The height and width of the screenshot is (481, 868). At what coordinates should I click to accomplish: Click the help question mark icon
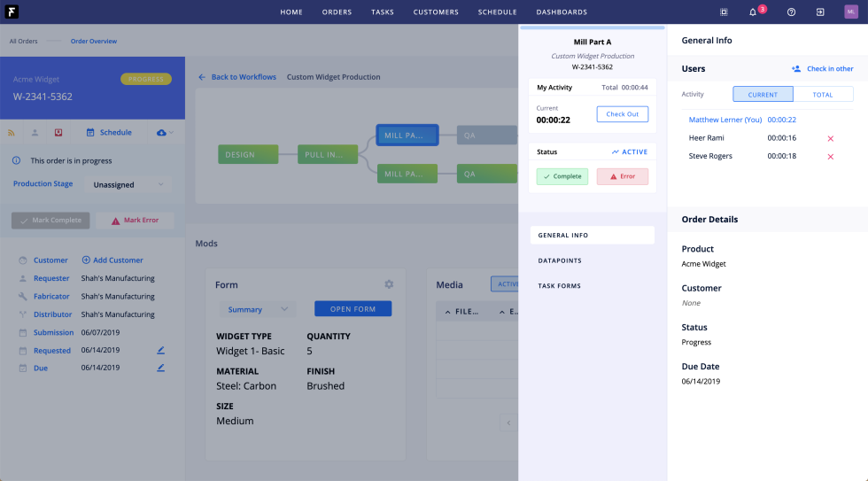(x=791, y=12)
